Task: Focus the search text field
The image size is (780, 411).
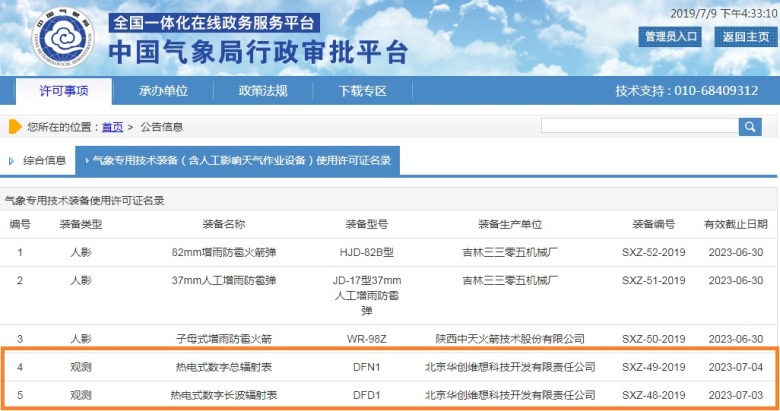Action: coord(639,126)
